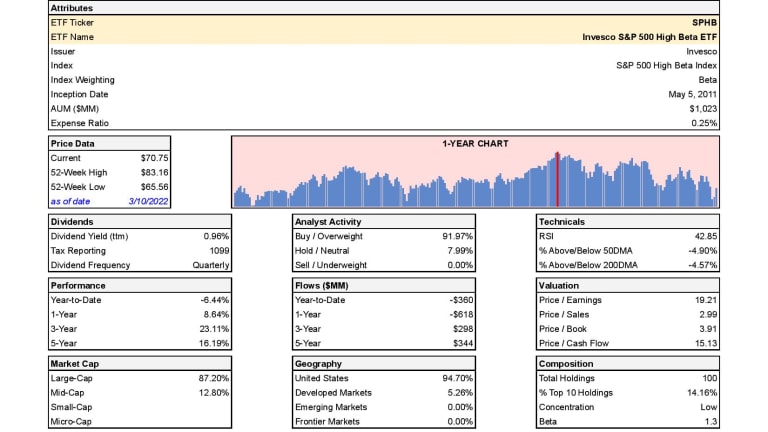Select the 52-Week High value $83.16

click(x=154, y=172)
